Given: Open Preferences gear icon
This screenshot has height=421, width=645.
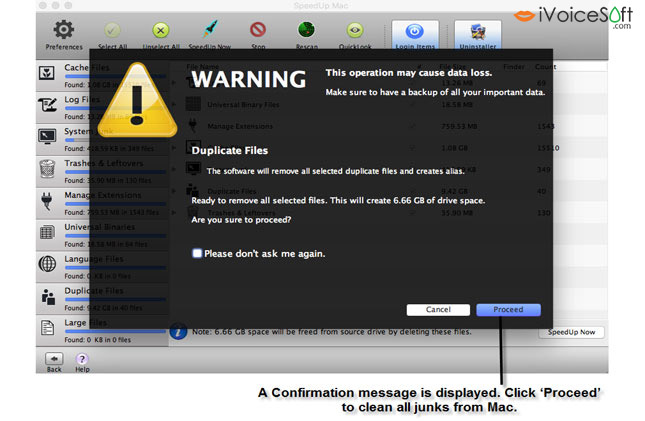Looking at the screenshot, I should (x=64, y=30).
